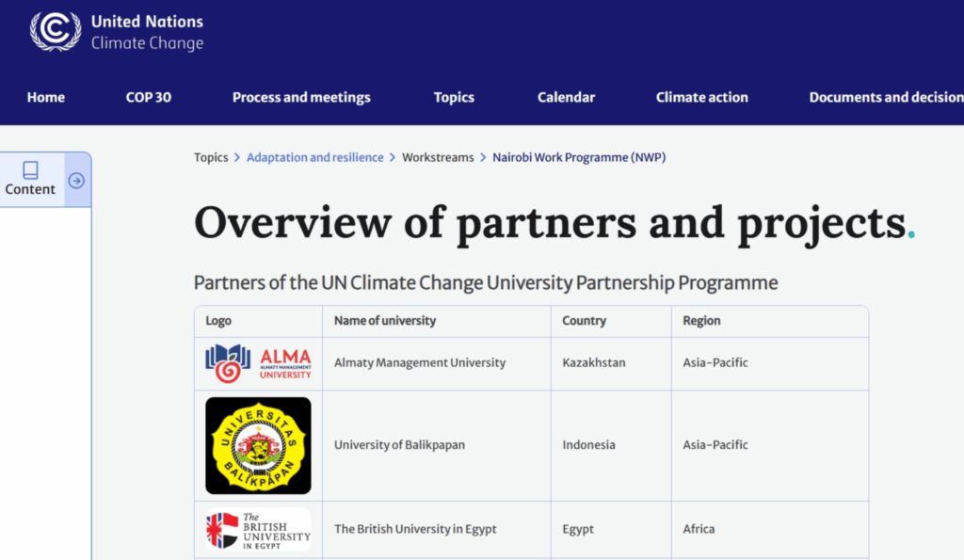
Task: Open the COP 30 menu item
Action: [149, 97]
